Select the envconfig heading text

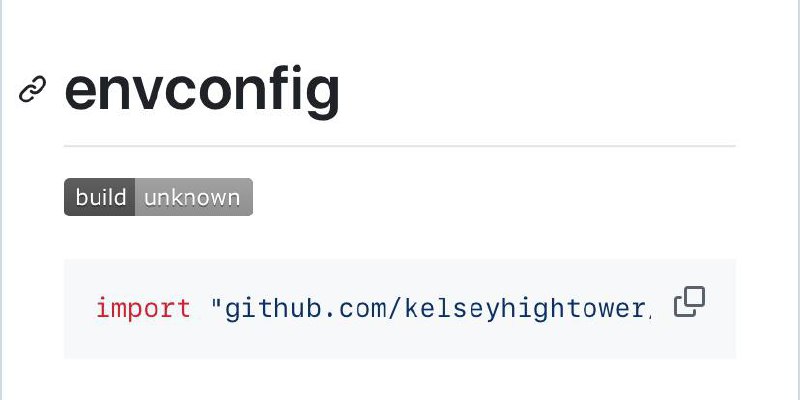202,91
